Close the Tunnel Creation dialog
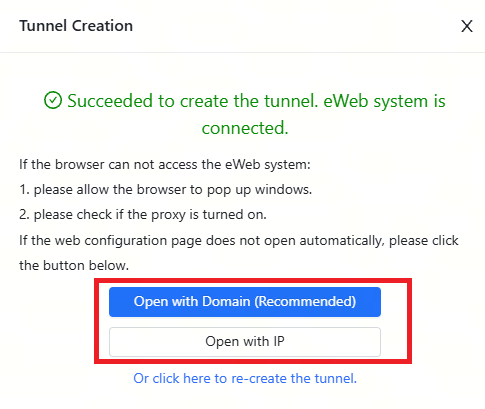The height and width of the screenshot is (409, 485). 467,26
